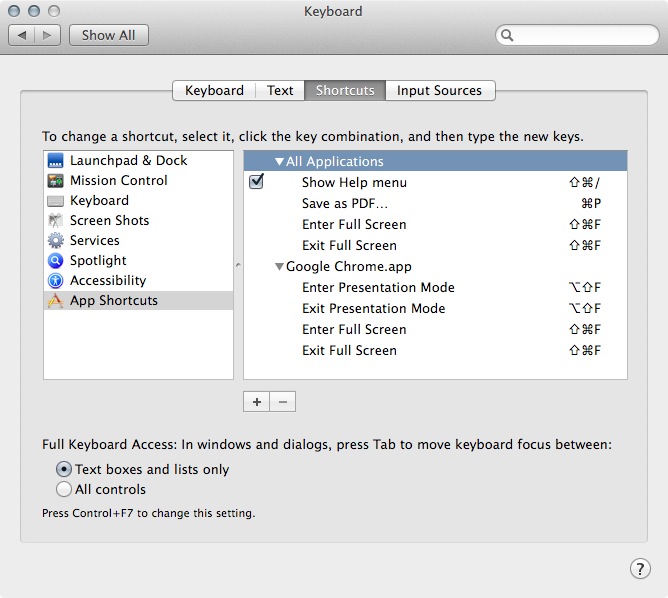Select Mission Control text in the list
668x598 pixels.
(119, 181)
